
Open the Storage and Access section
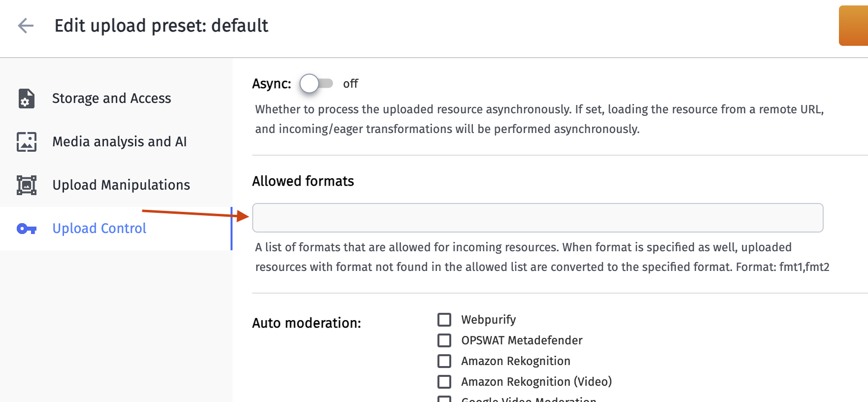[x=111, y=99]
